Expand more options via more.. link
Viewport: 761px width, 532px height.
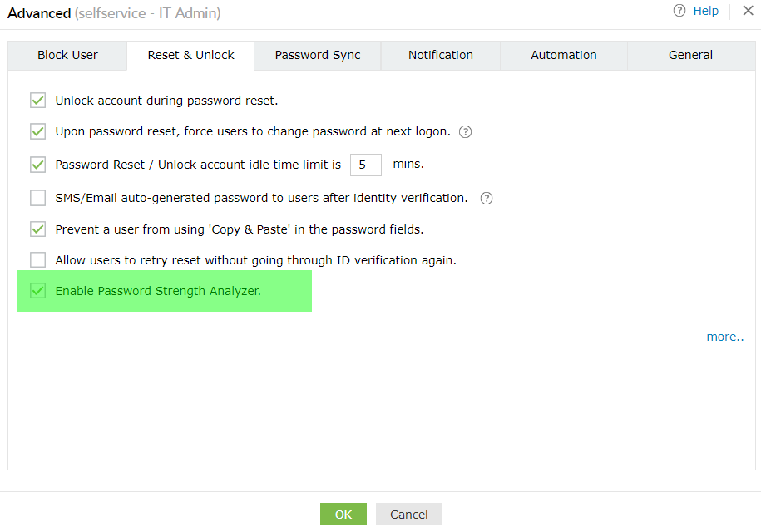click(724, 337)
